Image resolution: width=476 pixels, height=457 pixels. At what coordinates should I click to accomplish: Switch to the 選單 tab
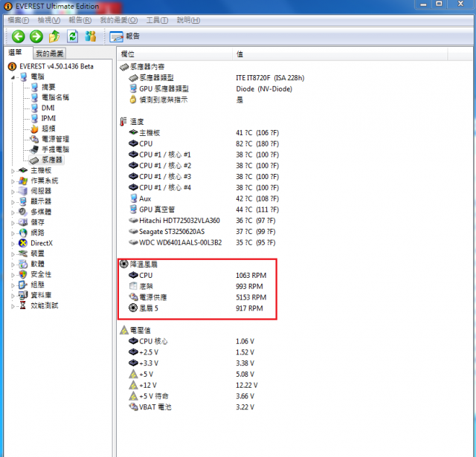pyautogui.click(x=15, y=53)
